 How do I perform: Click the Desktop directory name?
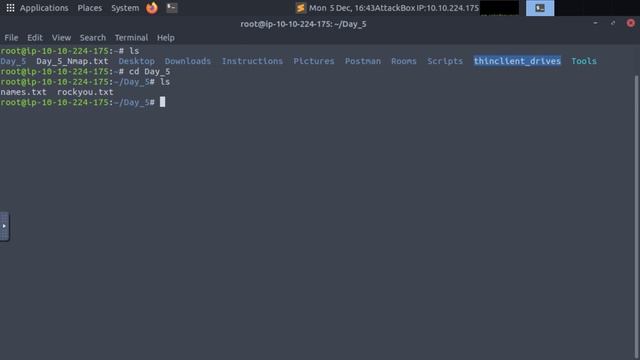137,61
